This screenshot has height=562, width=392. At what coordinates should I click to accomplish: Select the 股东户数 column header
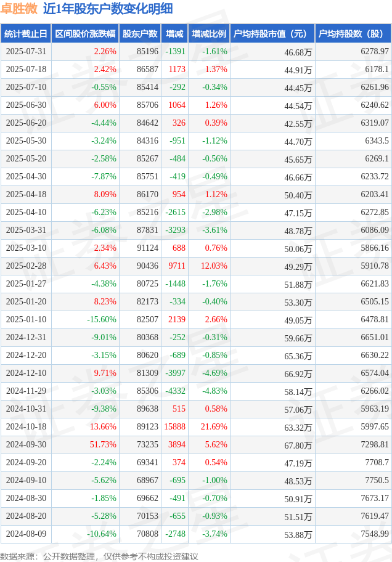tap(140, 34)
